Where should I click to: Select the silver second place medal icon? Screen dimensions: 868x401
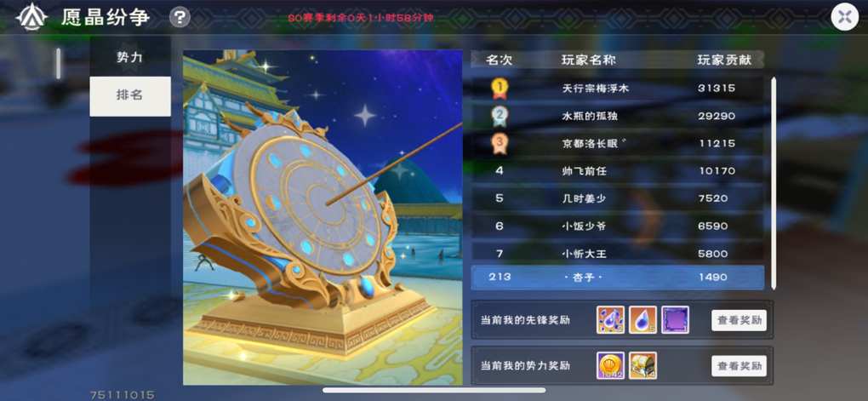pyautogui.click(x=500, y=116)
